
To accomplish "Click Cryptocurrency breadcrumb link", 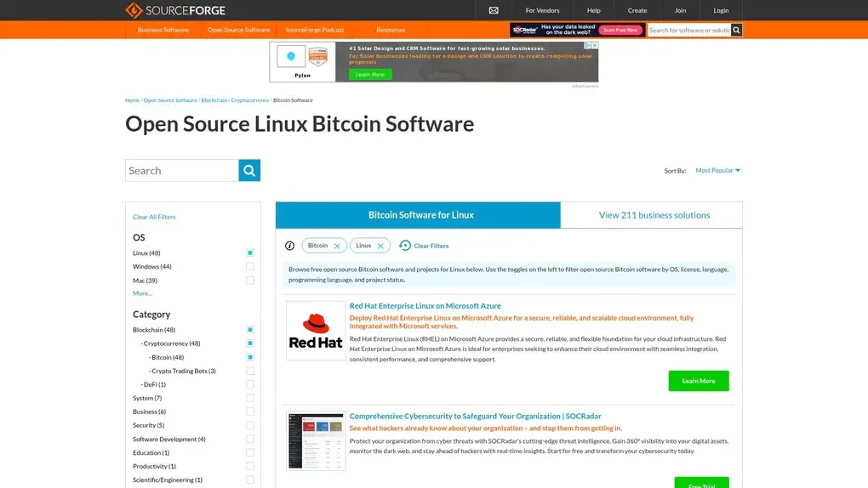I will 249,100.
